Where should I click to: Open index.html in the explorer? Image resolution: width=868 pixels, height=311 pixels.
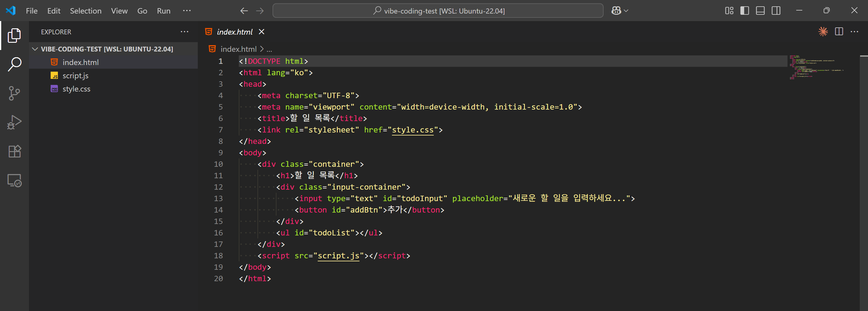click(x=113, y=62)
